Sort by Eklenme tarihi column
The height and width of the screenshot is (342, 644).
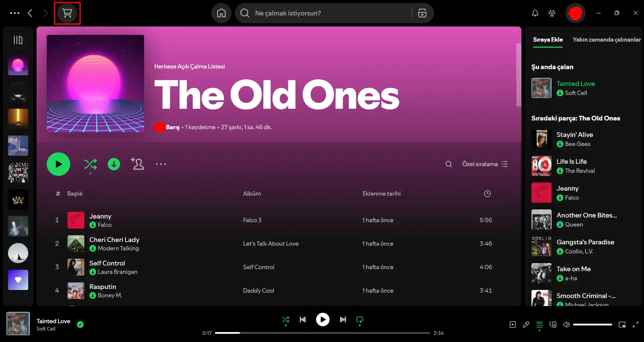tap(382, 194)
